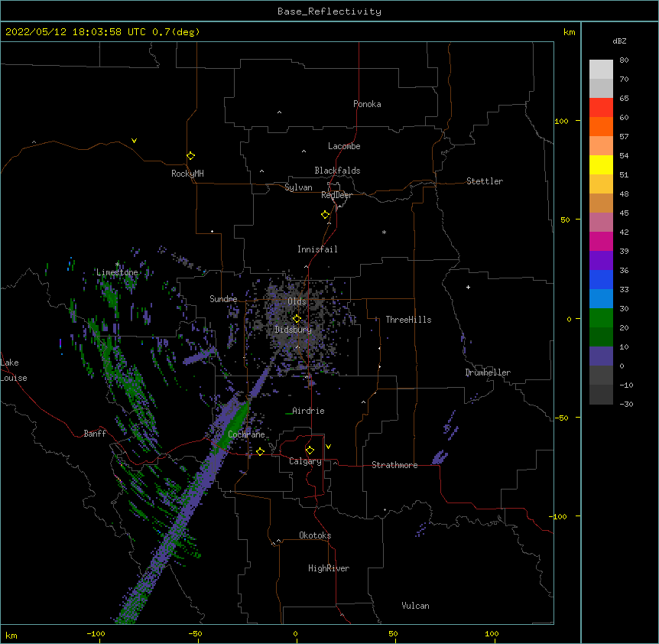The width and height of the screenshot is (659, 644).
Task: Click the Cochrane town label
Action: click(246, 434)
